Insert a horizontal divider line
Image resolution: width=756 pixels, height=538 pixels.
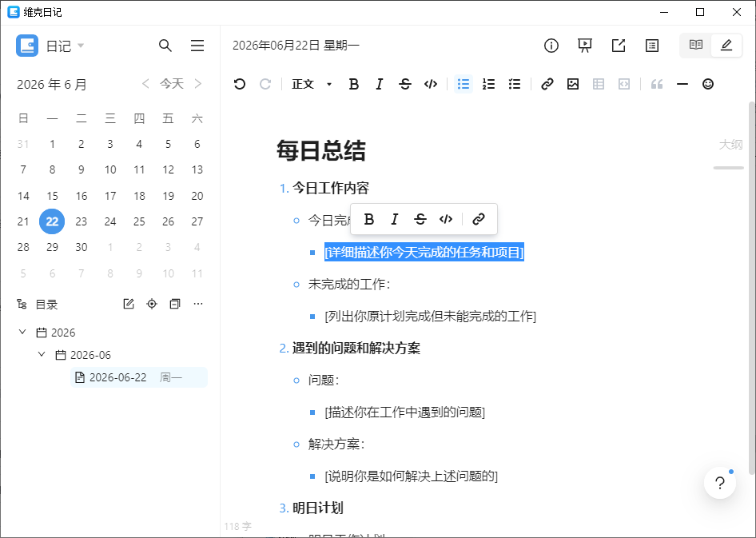point(682,85)
